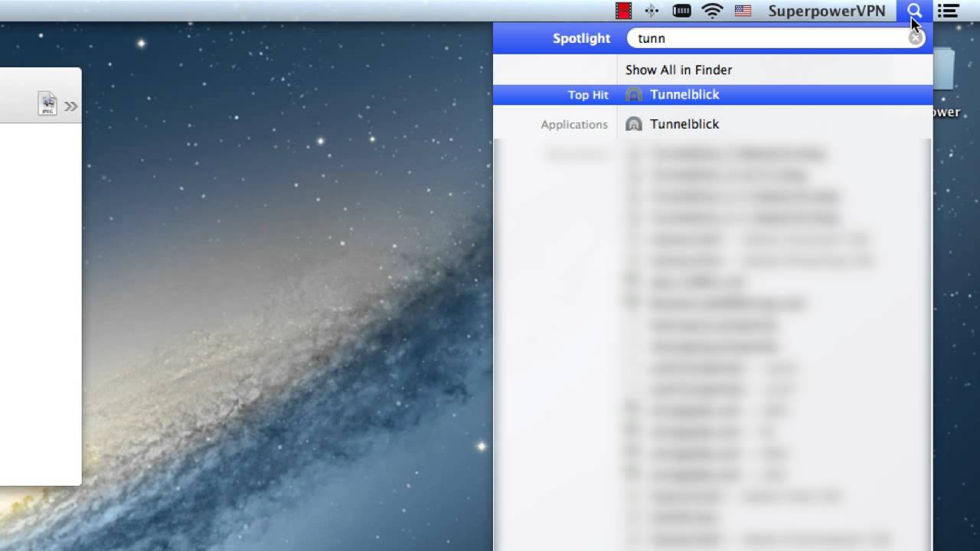The height and width of the screenshot is (551, 980).
Task: Open the SuperpowerVPN menu bar item
Action: pos(826,11)
